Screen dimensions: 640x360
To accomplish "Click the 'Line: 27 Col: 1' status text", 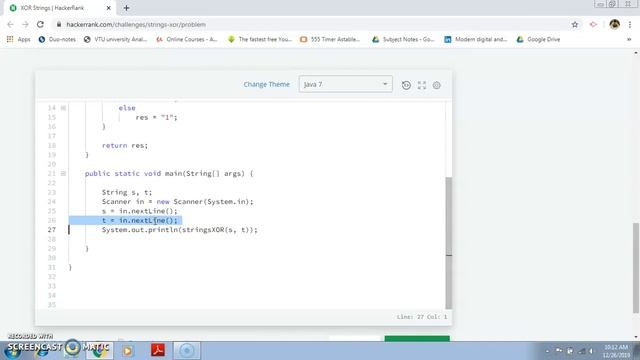I will pyautogui.click(x=422, y=317).
